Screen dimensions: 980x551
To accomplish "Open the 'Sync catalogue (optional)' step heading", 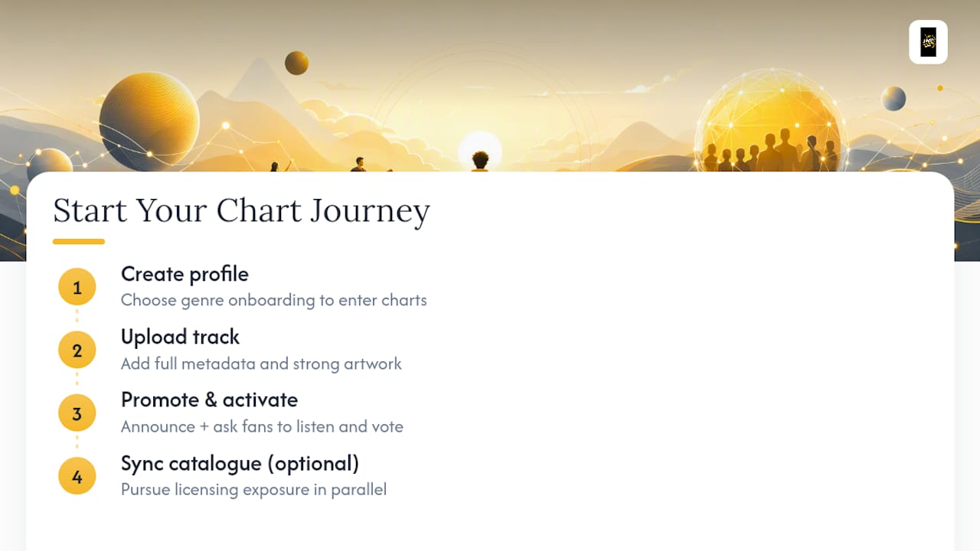I will point(240,463).
